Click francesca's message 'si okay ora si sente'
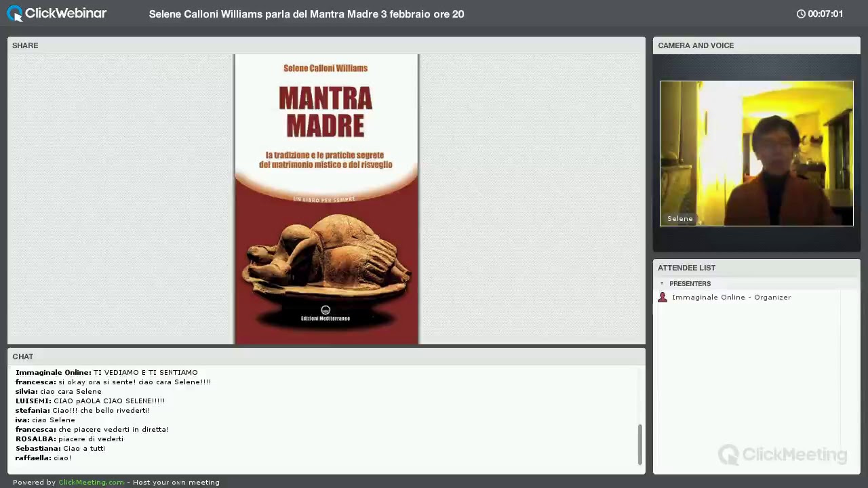The image size is (868, 488). (113, 382)
